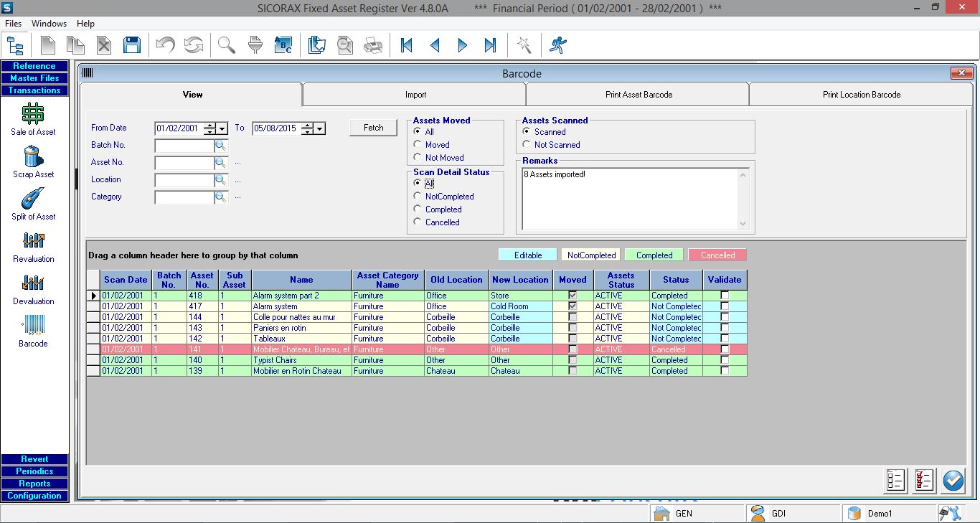980x523 pixels.
Task: Click the To date spinner arrows
Action: click(x=307, y=128)
